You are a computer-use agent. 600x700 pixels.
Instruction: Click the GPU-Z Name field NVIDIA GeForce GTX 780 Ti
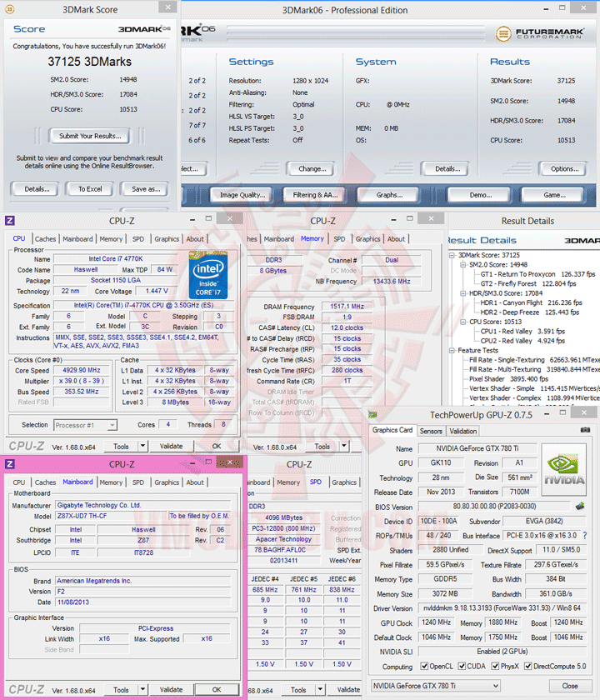(x=478, y=448)
